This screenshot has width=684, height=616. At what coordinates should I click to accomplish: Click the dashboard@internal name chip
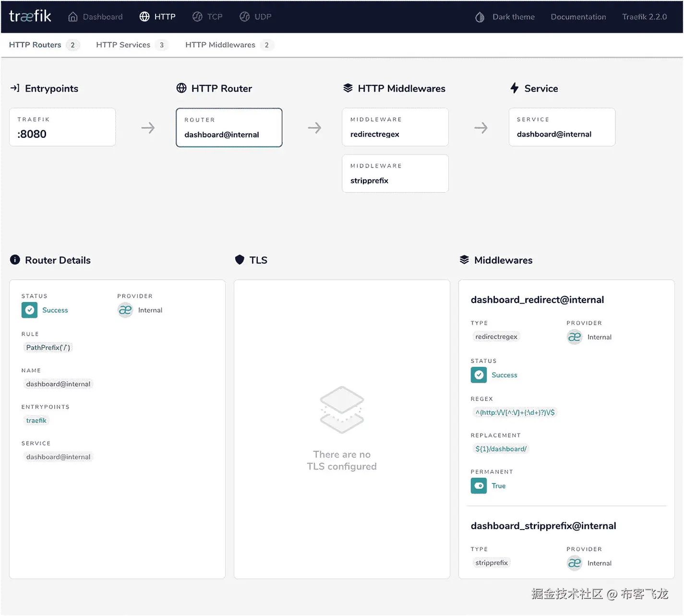pos(58,384)
